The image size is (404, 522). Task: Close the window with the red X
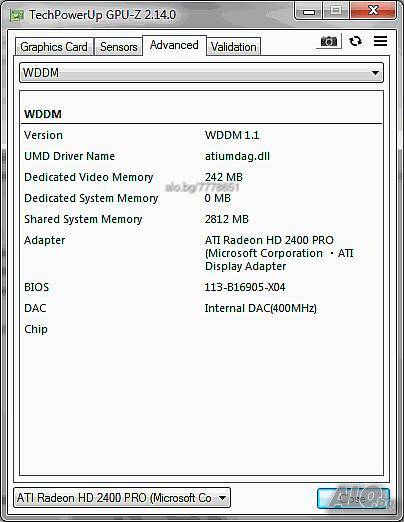point(373,11)
